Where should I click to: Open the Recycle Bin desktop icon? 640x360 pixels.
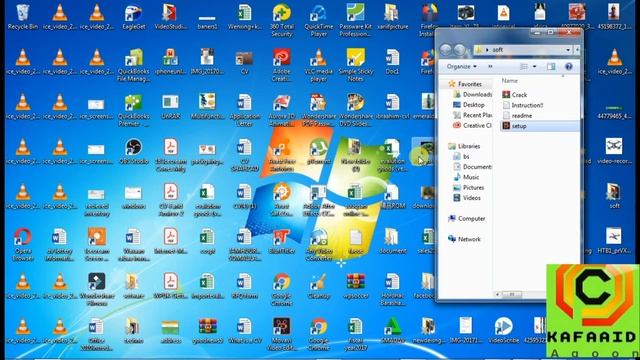pos(23,17)
